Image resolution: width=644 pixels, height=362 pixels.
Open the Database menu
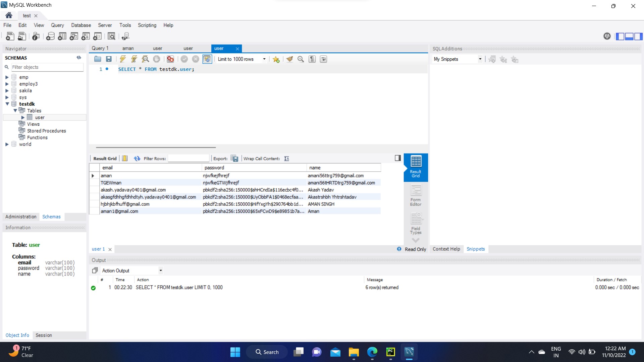tap(81, 25)
